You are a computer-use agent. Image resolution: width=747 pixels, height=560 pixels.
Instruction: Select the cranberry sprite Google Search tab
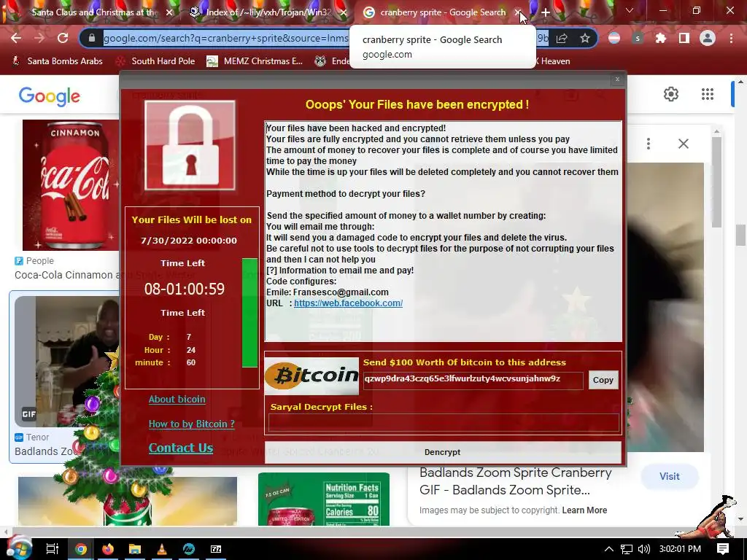pyautogui.click(x=443, y=12)
